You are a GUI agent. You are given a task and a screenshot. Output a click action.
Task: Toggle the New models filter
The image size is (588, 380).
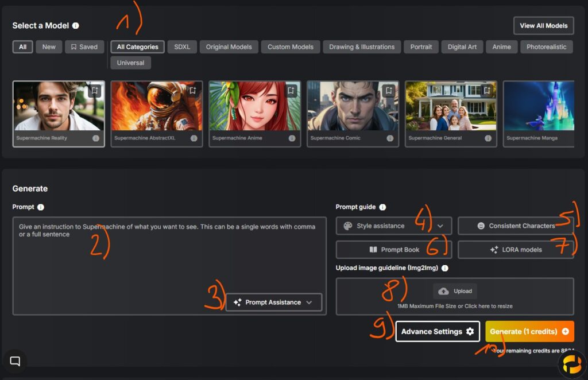49,47
